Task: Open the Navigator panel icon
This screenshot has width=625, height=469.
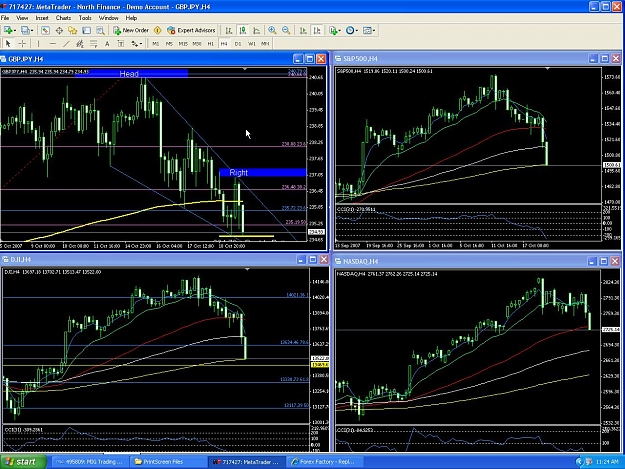Action: [x=73, y=30]
